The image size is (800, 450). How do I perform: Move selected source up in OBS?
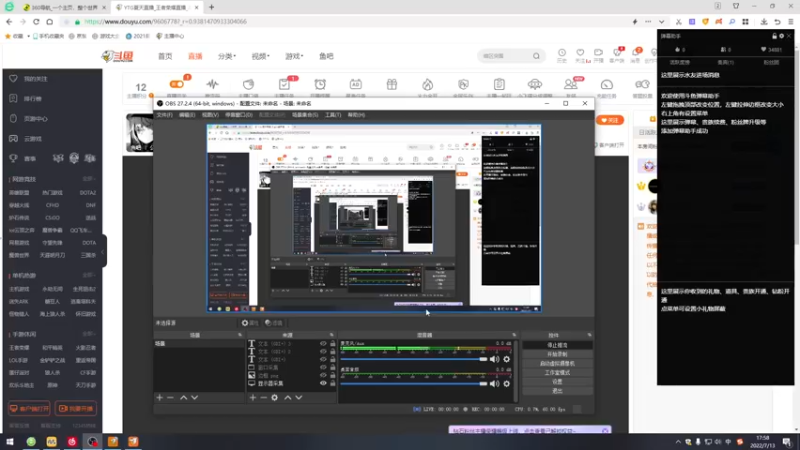pyautogui.click(x=288, y=397)
